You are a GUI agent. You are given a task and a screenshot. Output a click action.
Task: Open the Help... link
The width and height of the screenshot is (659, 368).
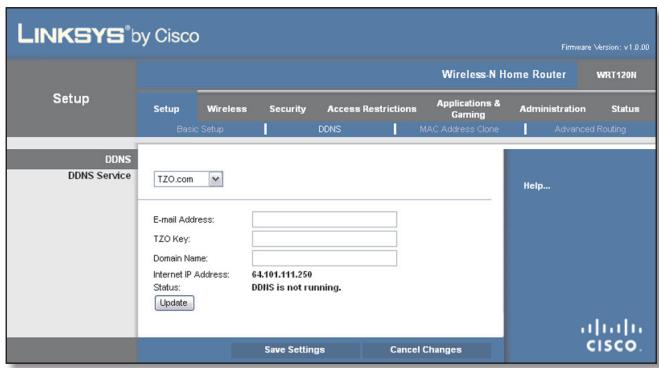click(537, 186)
